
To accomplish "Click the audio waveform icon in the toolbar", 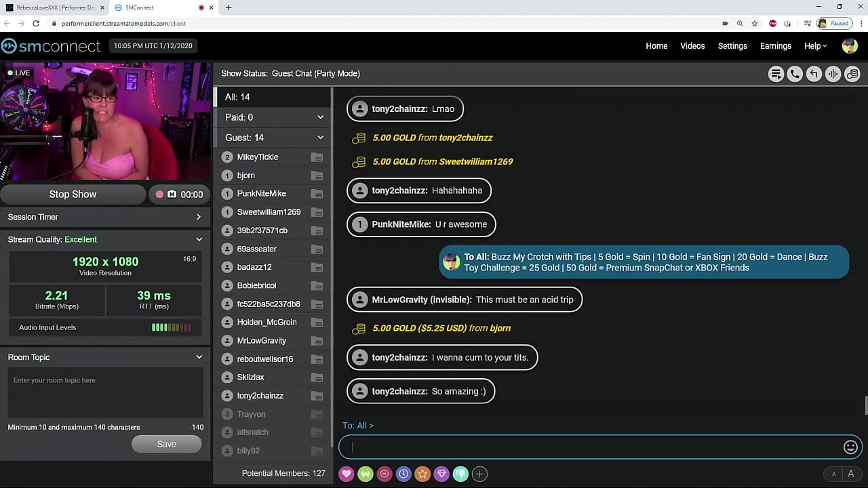I will [x=833, y=74].
